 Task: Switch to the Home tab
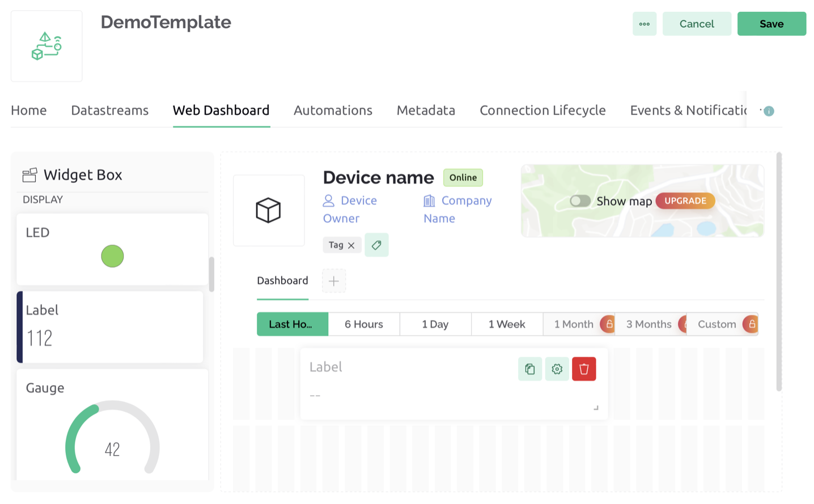click(29, 110)
